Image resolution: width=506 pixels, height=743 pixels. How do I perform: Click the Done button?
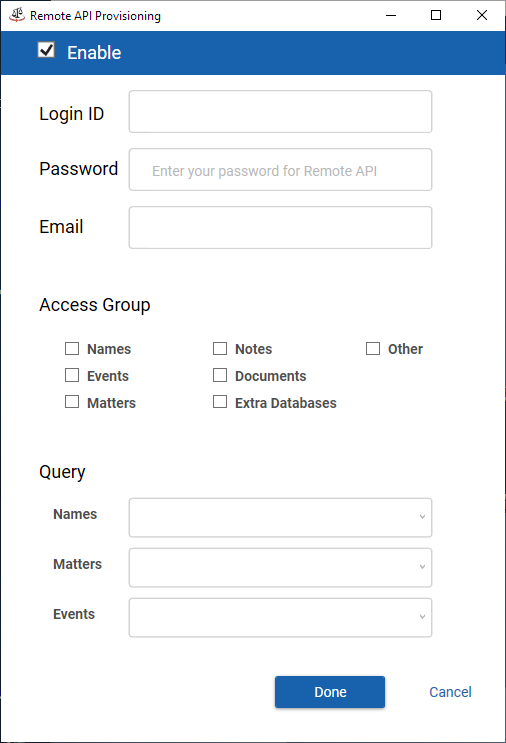coord(330,692)
